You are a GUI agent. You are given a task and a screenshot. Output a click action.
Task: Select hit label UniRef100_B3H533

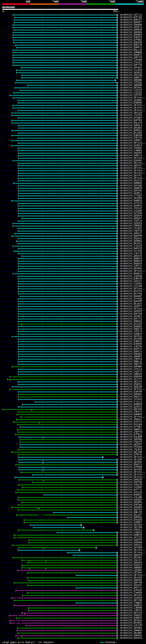click(131, 37)
